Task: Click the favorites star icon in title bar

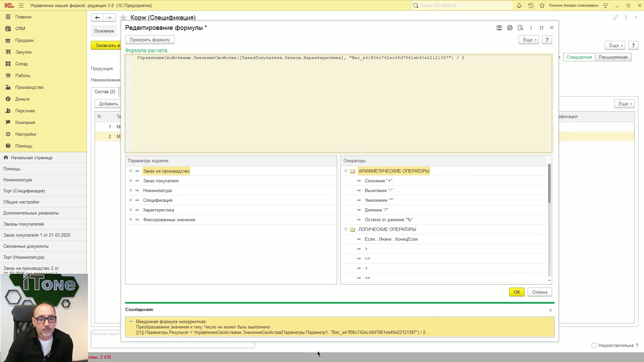Action: [x=542, y=6]
